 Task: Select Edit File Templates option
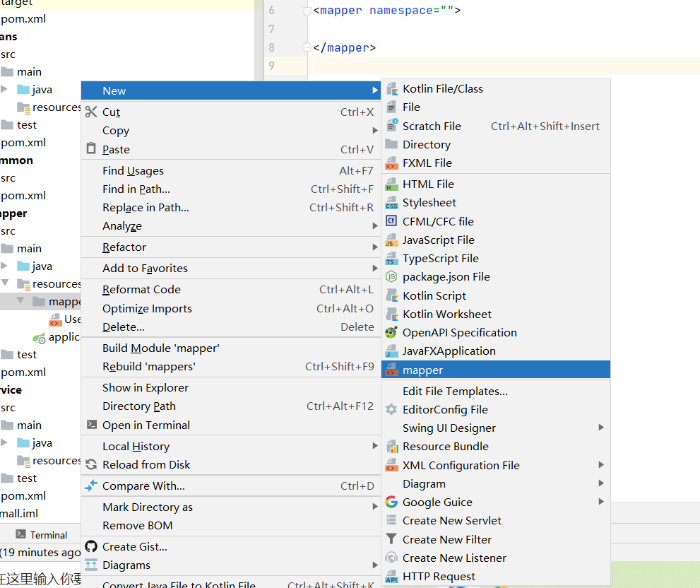tap(496, 391)
